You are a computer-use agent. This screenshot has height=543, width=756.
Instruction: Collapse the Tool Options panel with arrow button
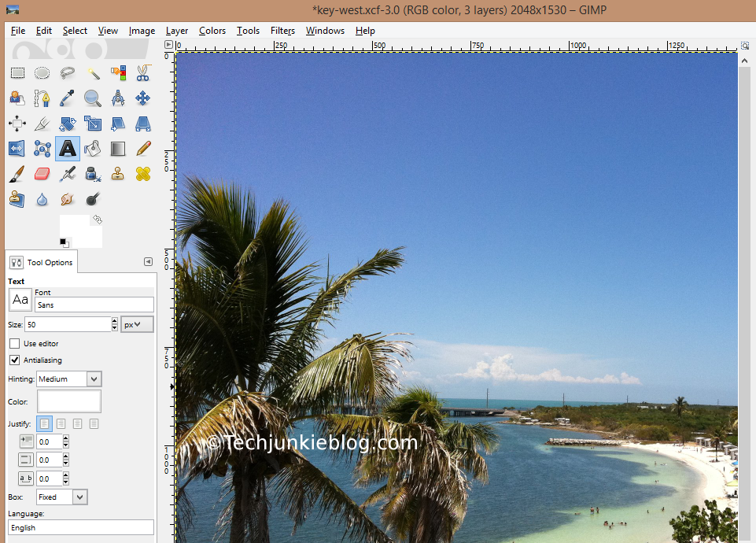148,261
